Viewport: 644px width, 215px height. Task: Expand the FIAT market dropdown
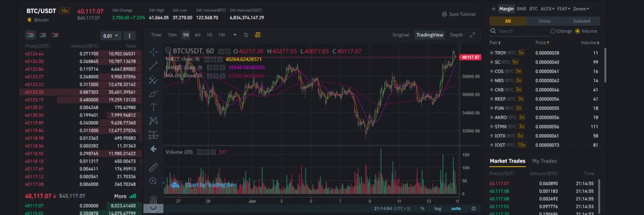563,9
